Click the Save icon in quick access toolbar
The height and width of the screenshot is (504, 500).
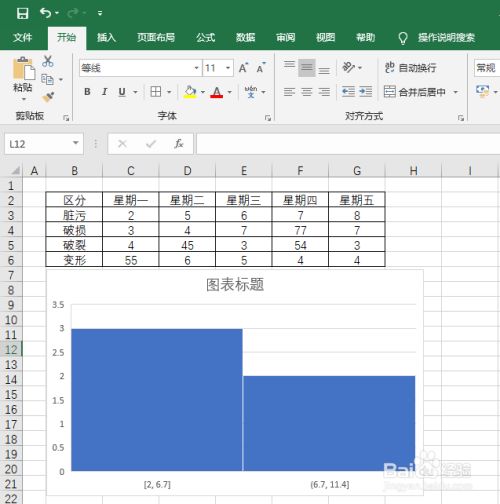(x=22, y=13)
